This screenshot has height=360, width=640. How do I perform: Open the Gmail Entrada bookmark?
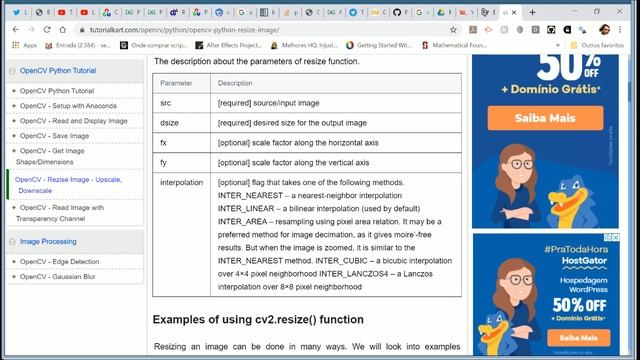click(x=78, y=45)
